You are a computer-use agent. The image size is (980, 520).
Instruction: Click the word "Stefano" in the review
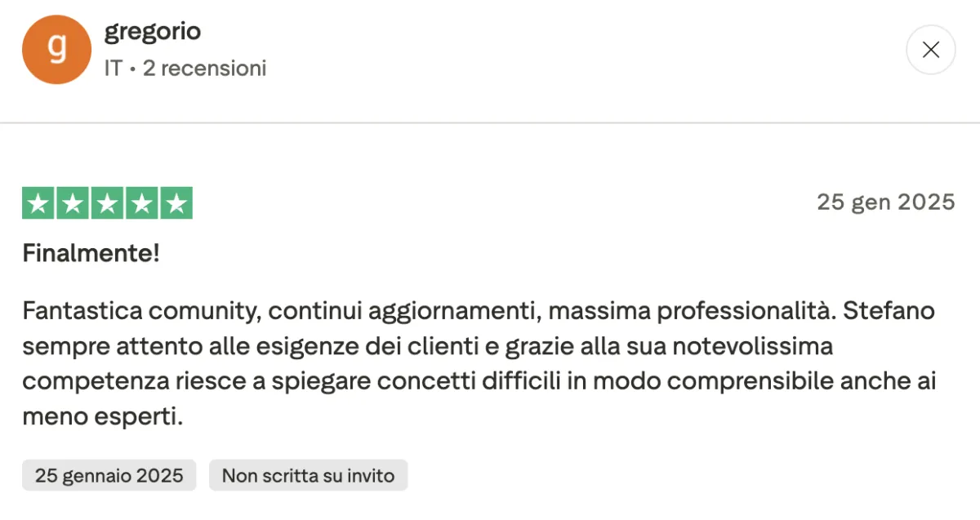pos(889,311)
